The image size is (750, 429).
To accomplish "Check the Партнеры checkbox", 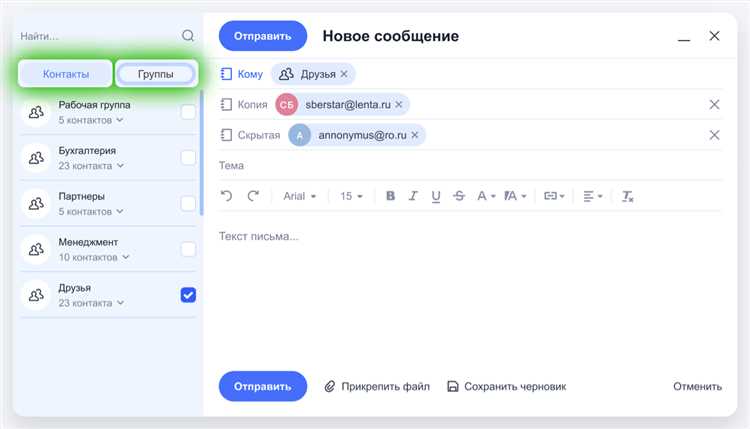I will point(188,203).
